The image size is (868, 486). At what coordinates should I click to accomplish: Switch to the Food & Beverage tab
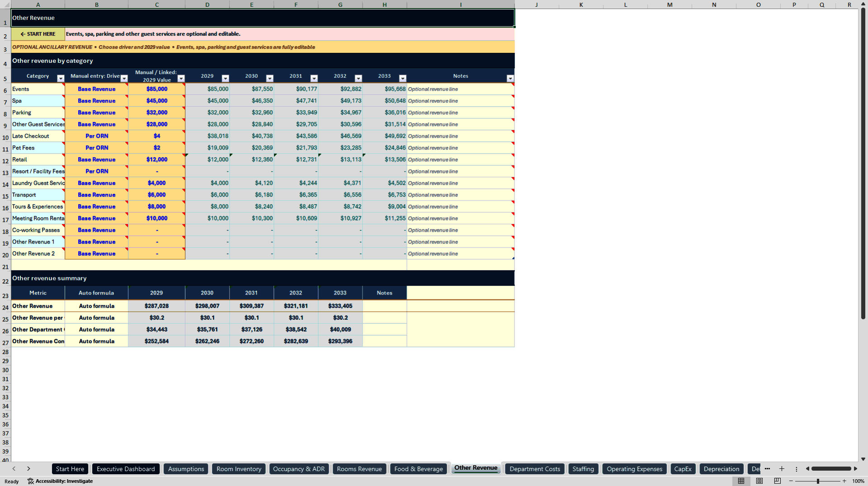pyautogui.click(x=419, y=469)
